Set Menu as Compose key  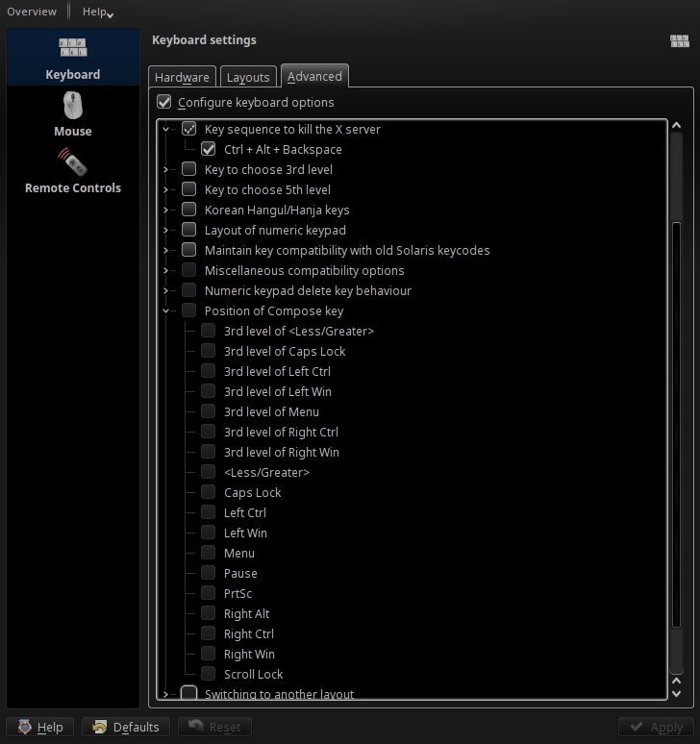pyautogui.click(x=209, y=553)
